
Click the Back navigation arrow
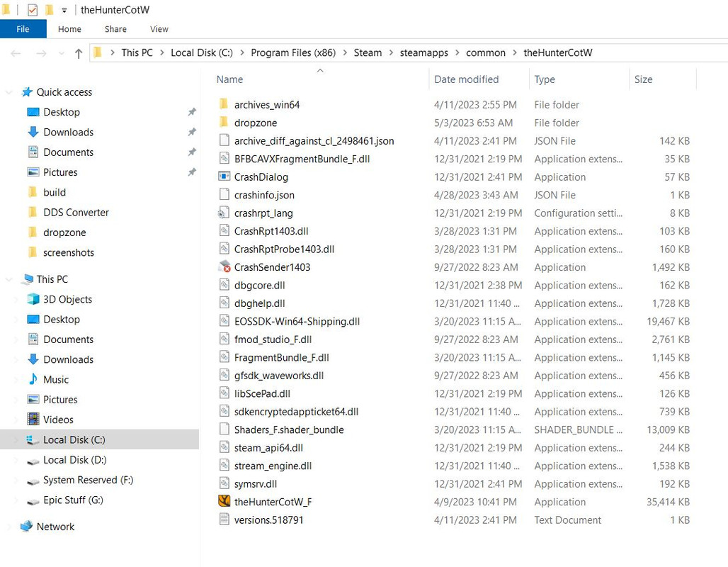(x=16, y=53)
